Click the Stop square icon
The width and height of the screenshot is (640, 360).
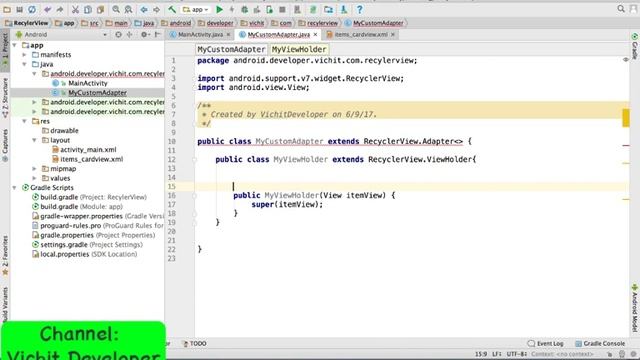point(282,9)
